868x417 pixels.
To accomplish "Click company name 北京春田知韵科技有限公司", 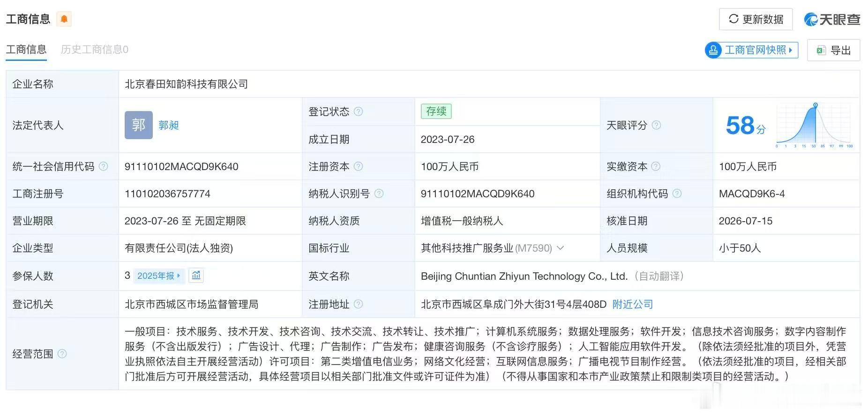I will [187, 84].
